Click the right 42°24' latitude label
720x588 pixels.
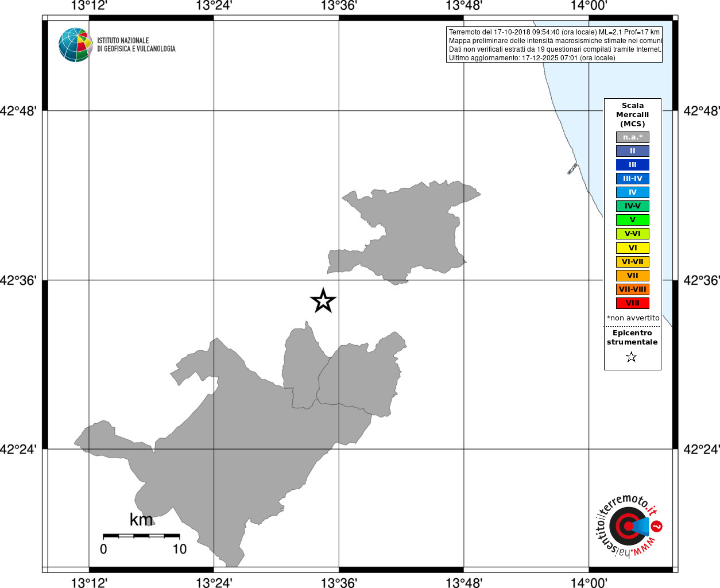coord(701,449)
